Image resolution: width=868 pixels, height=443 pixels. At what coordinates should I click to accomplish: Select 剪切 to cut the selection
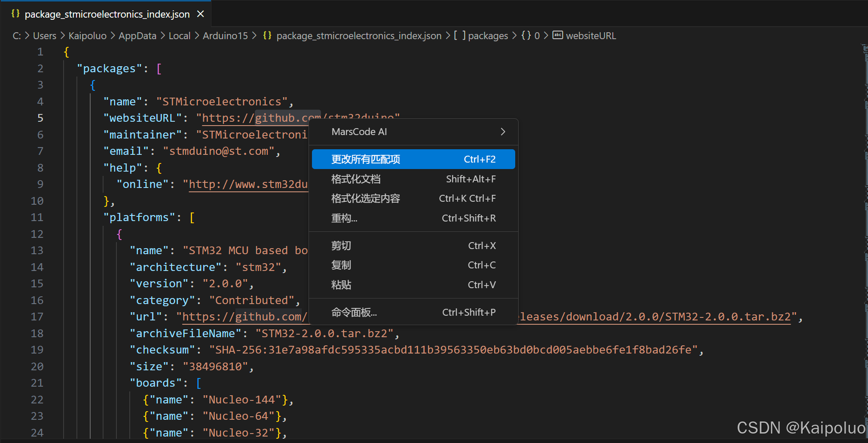[341, 245]
